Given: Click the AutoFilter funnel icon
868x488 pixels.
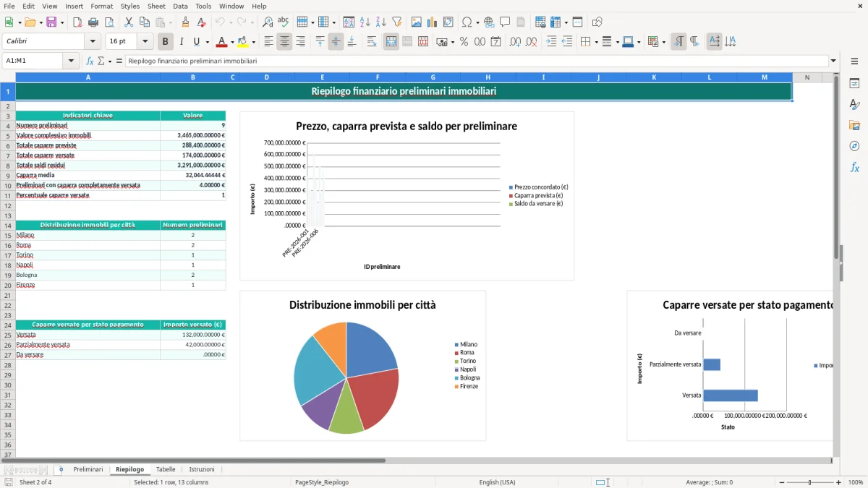Looking at the screenshot, I should [x=396, y=22].
